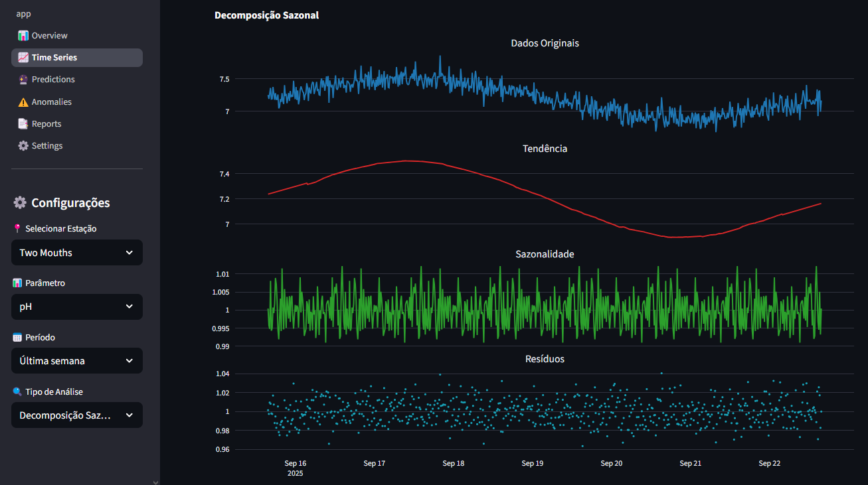
Task: Click the Configurações section heading
Action: tap(70, 203)
